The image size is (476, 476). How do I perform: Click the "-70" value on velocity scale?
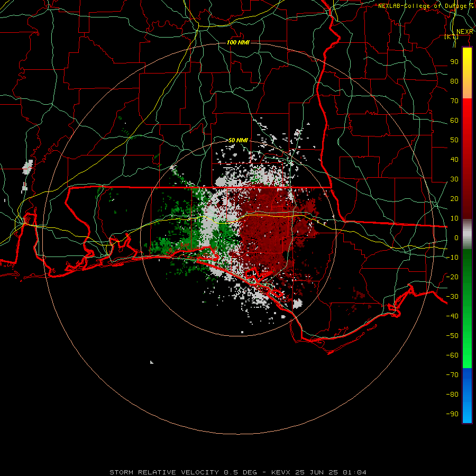[x=452, y=374]
